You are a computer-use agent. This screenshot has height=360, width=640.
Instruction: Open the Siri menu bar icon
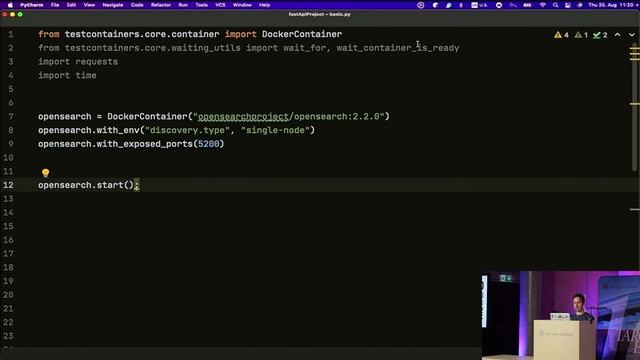click(x=580, y=5)
